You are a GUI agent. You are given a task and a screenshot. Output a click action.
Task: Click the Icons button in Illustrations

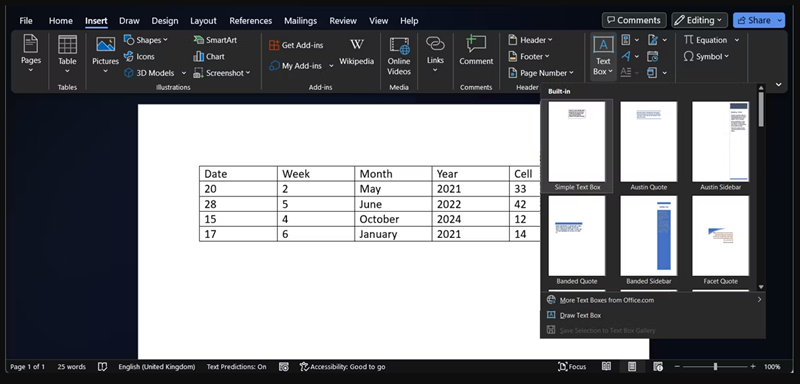pos(139,57)
